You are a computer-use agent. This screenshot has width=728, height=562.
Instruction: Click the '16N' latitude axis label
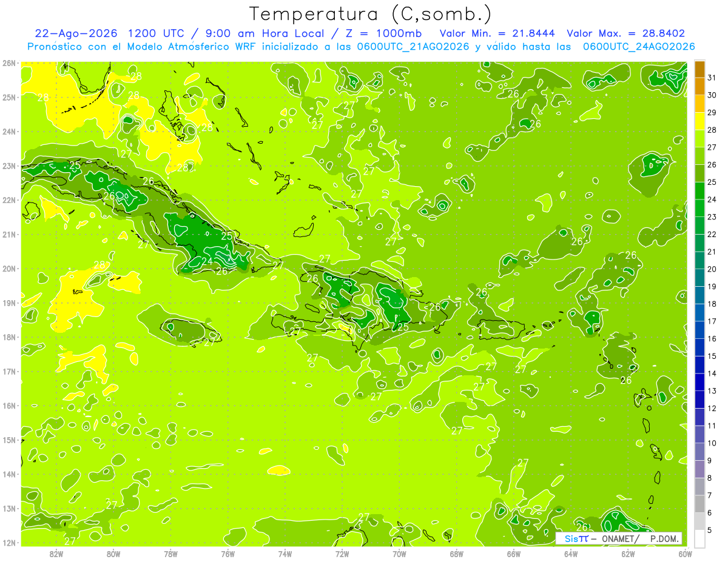[x=8, y=405]
